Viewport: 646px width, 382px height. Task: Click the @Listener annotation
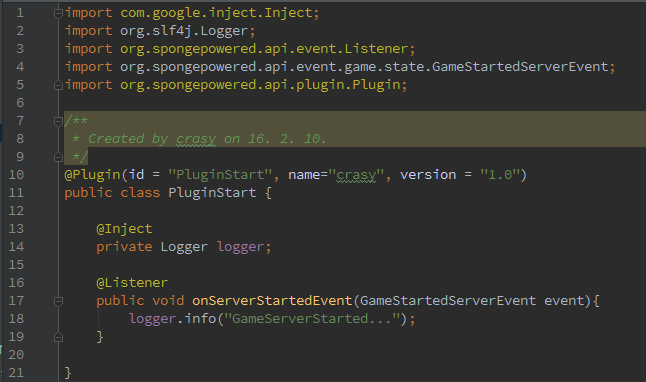[x=132, y=283]
